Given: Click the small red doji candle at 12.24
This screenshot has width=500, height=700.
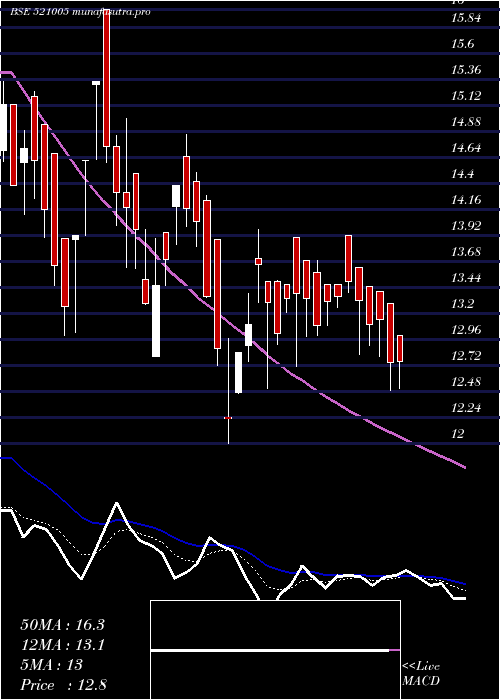Looking at the screenshot, I should [x=228, y=418].
